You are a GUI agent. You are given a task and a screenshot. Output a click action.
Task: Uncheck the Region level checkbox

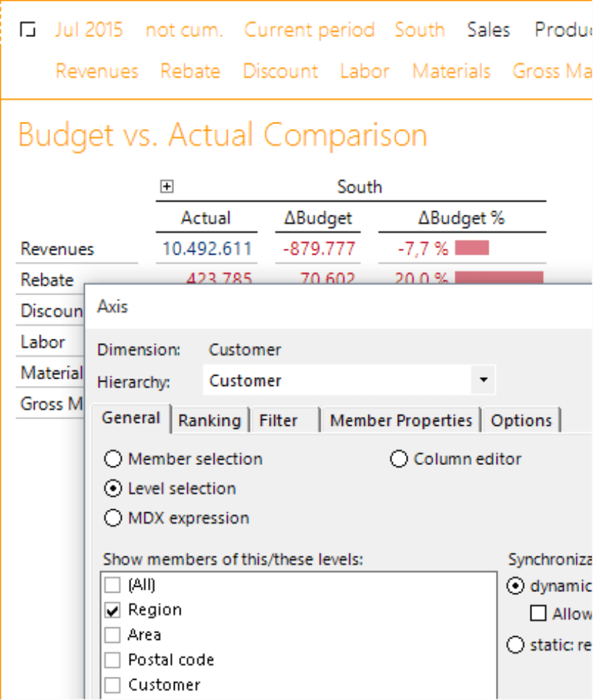(112, 610)
